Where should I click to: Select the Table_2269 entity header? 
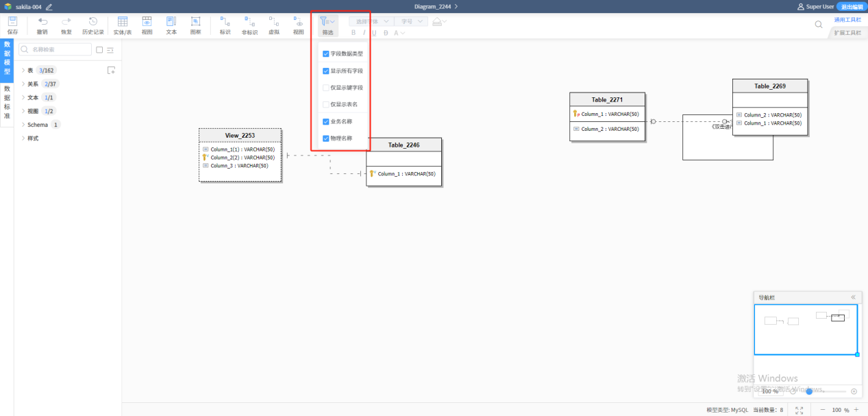click(x=770, y=86)
